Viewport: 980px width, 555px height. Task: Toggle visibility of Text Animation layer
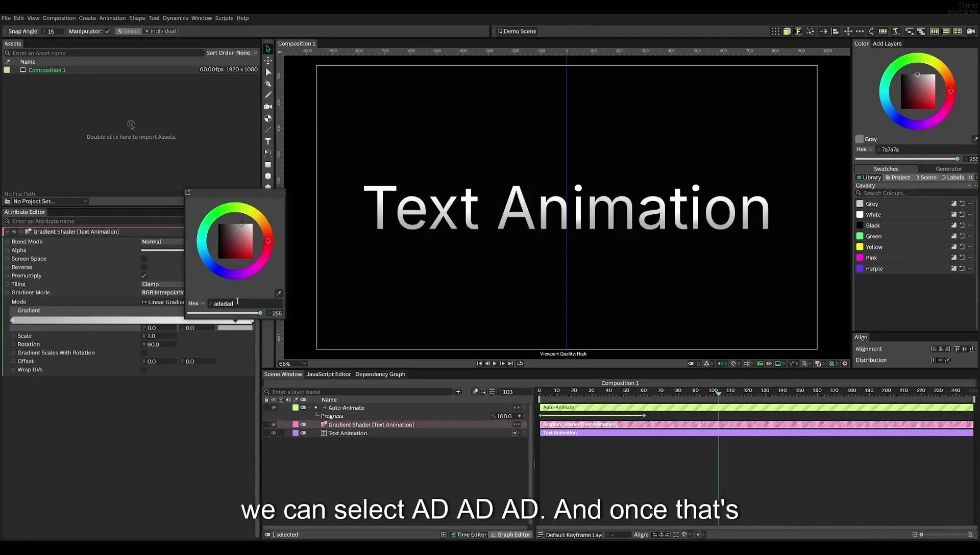[274, 433]
